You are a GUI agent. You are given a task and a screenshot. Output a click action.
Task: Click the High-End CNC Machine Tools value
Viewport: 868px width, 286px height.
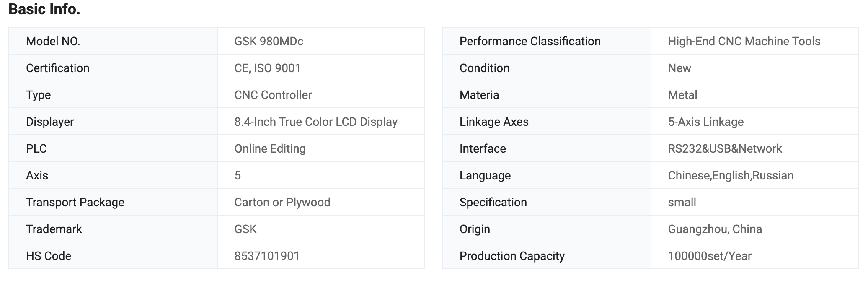(x=744, y=41)
